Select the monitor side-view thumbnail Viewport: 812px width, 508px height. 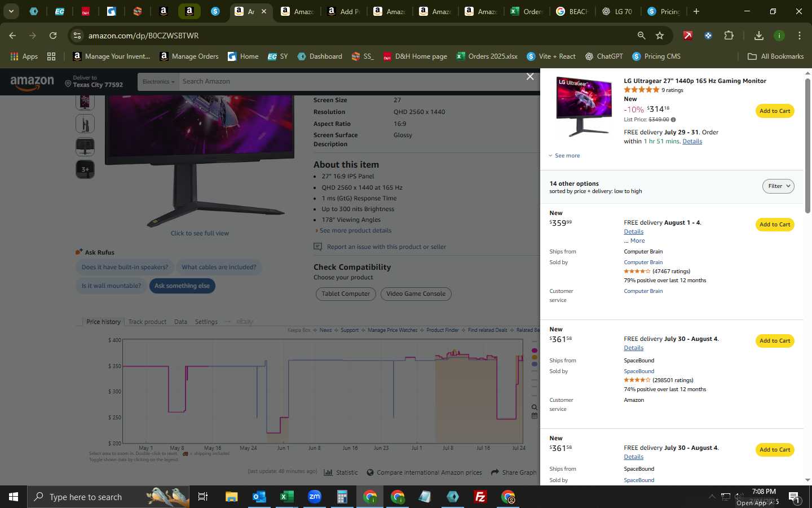tap(85, 124)
